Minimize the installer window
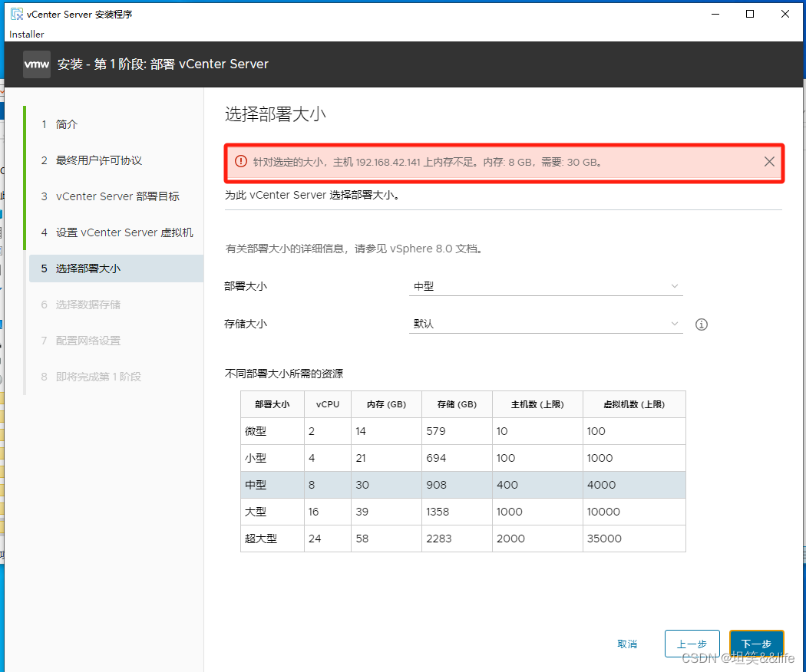806x672 pixels. (x=715, y=14)
